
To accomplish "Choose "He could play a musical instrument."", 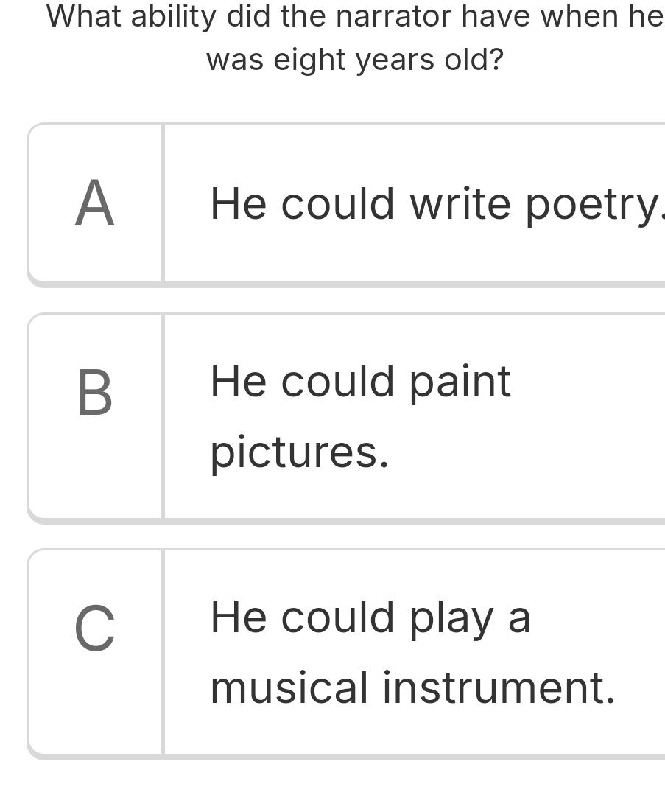I will coord(412,652).
